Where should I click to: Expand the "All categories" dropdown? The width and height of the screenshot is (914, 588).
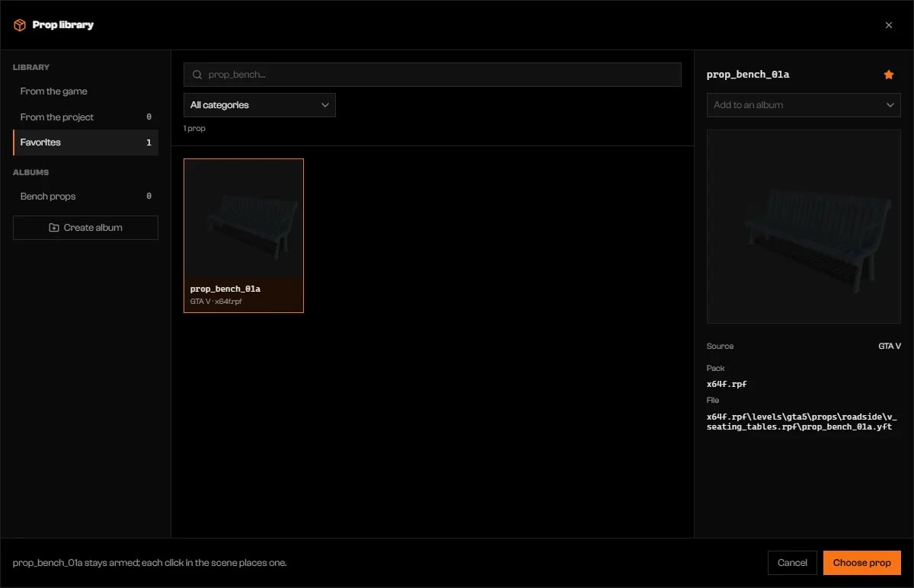[x=260, y=105]
